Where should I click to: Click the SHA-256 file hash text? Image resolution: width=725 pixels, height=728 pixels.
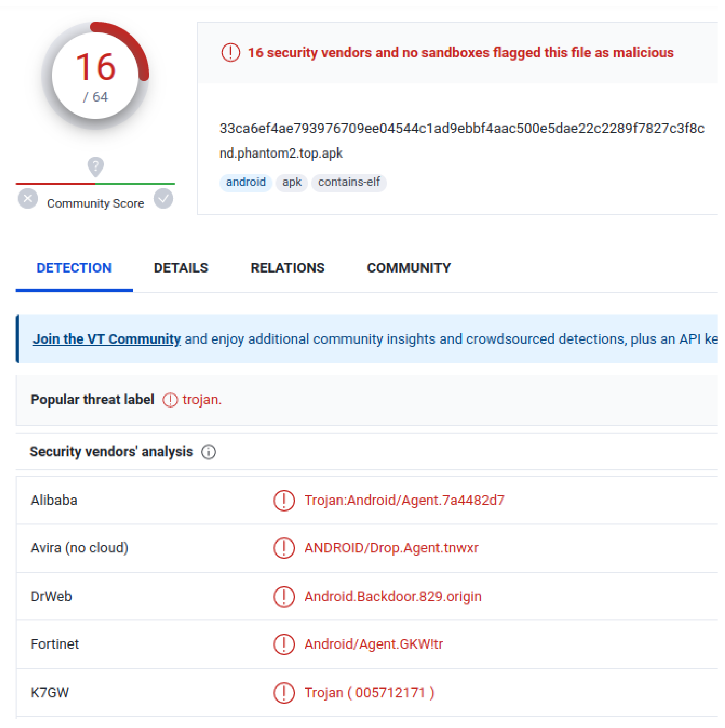pos(462,128)
